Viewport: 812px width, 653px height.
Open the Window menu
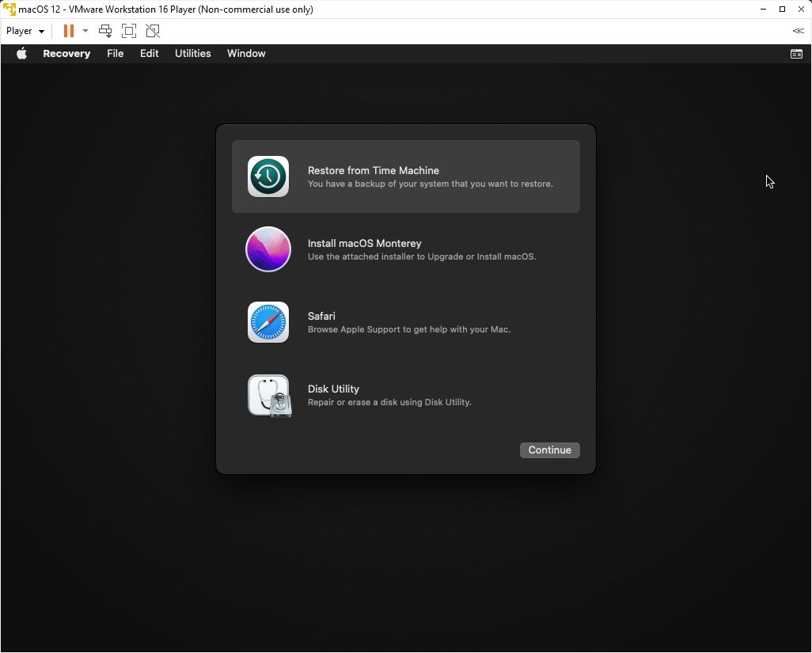[x=246, y=53]
